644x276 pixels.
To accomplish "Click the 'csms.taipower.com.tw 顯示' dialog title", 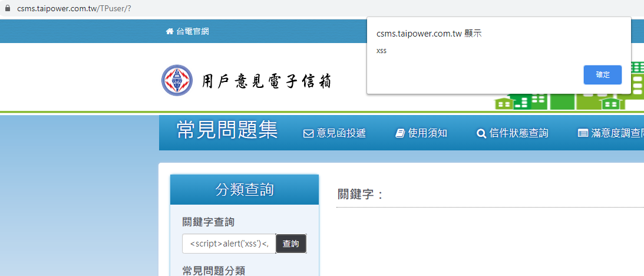I will pos(429,34).
